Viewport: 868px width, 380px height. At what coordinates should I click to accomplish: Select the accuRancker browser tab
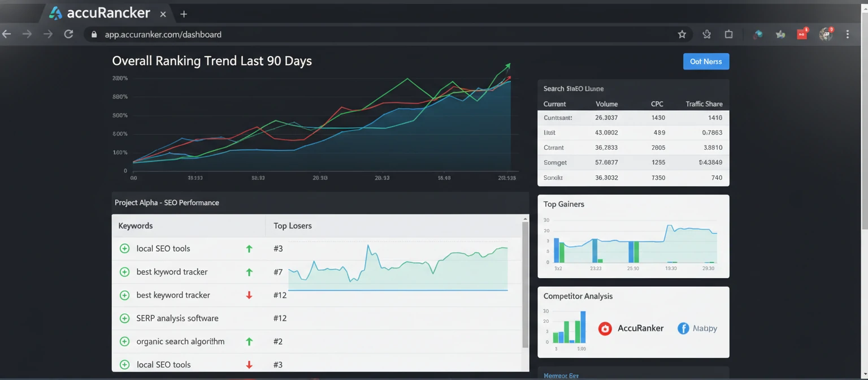coord(102,12)
